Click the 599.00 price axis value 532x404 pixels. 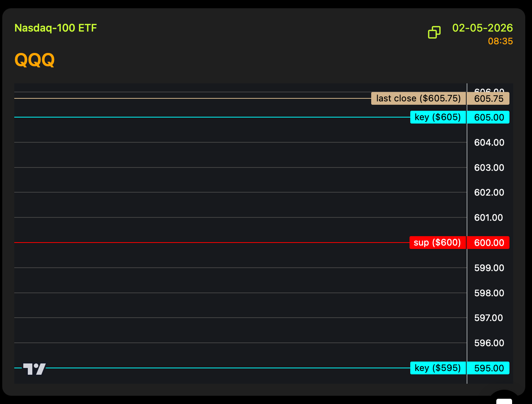(489, 268)
